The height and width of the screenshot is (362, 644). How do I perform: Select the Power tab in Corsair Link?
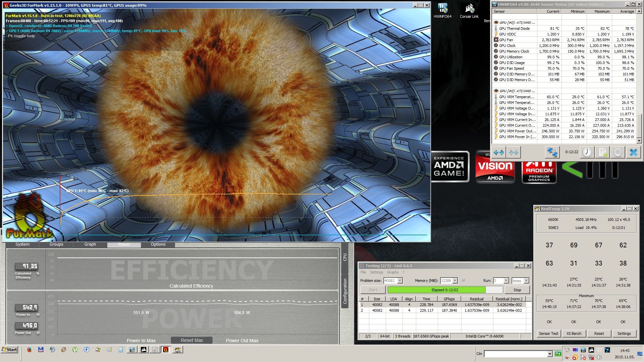pos(124,244)
